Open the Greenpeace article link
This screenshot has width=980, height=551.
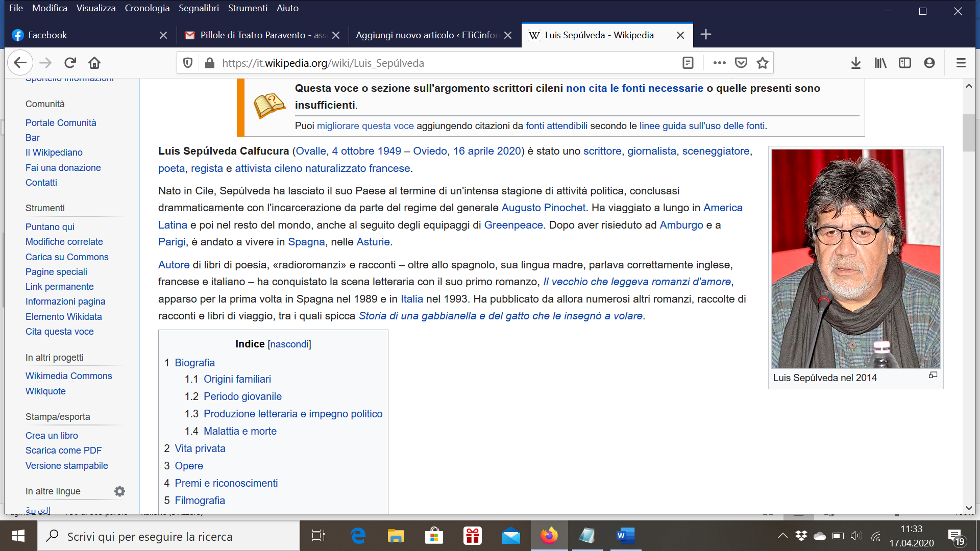pos(513,225)
